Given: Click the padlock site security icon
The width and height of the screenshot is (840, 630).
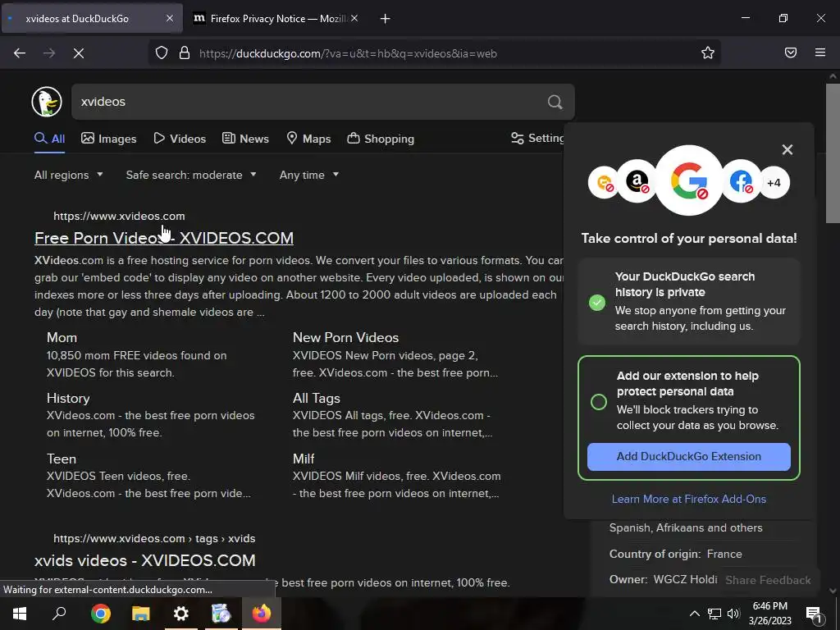Looking at the screenshot, I should click(185, 53).
